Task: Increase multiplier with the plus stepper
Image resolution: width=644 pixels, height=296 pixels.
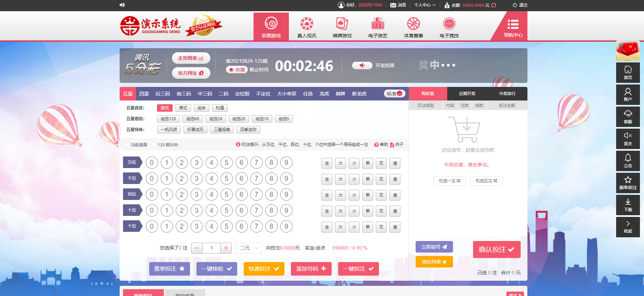Action: [x=226, y=248]
